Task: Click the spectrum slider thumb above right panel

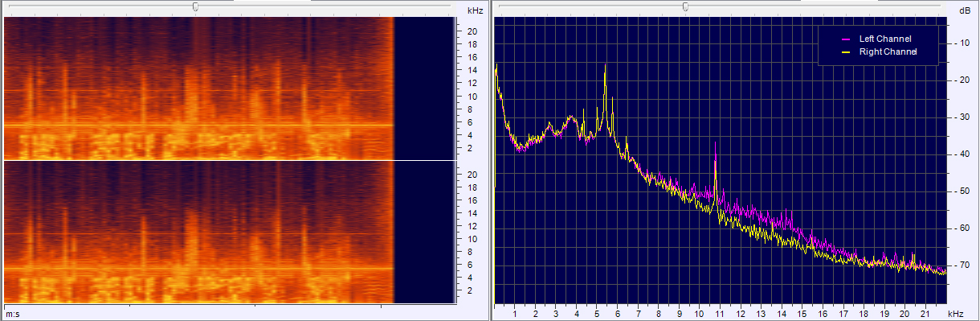Action: coord(685,6)
